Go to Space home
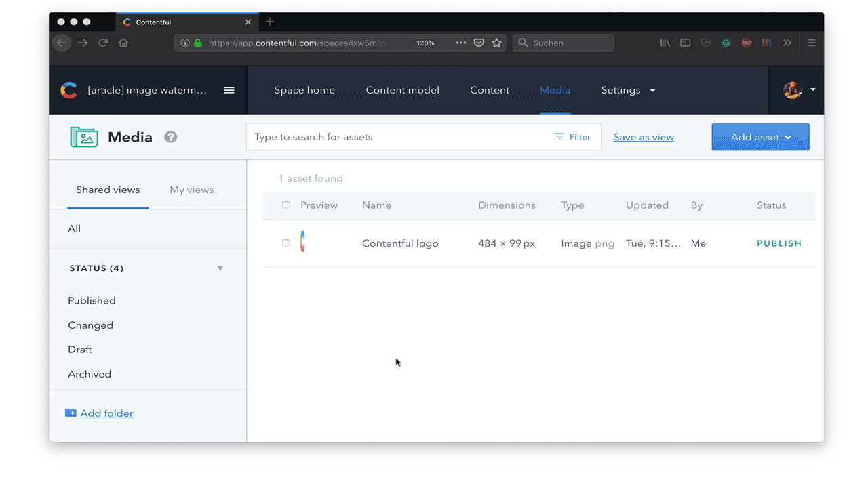This screenshot has width=868, height=488. [304, 90]
